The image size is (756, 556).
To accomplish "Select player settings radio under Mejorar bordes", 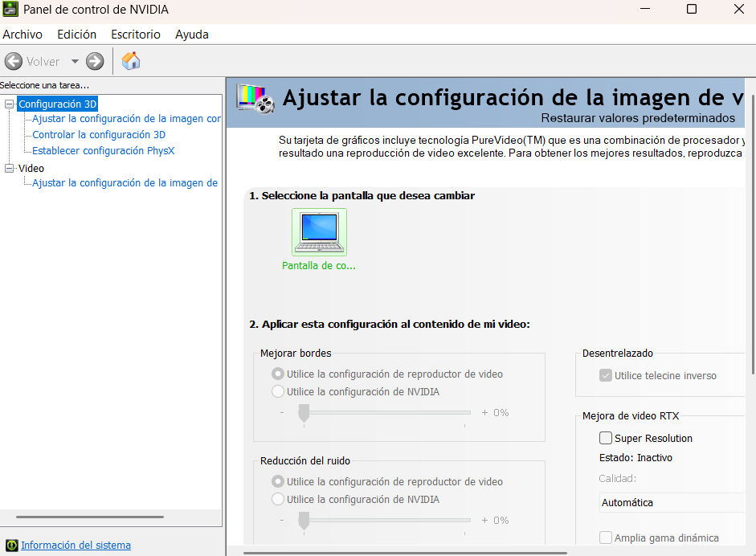I will click(x=278, y=374).
